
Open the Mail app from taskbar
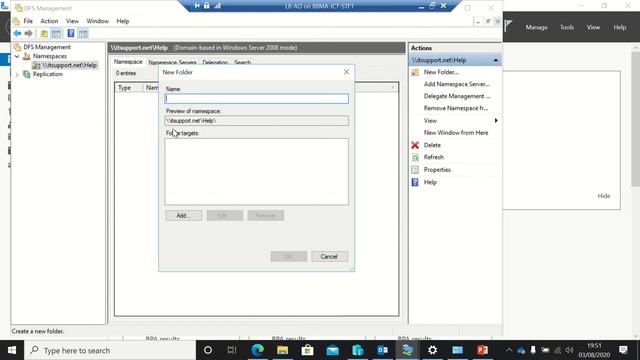333,350
